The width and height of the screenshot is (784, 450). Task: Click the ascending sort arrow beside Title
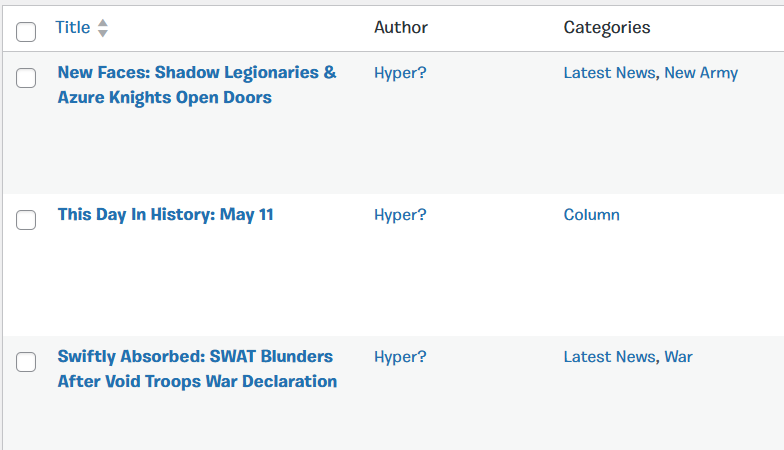click(x=102, y=22)
